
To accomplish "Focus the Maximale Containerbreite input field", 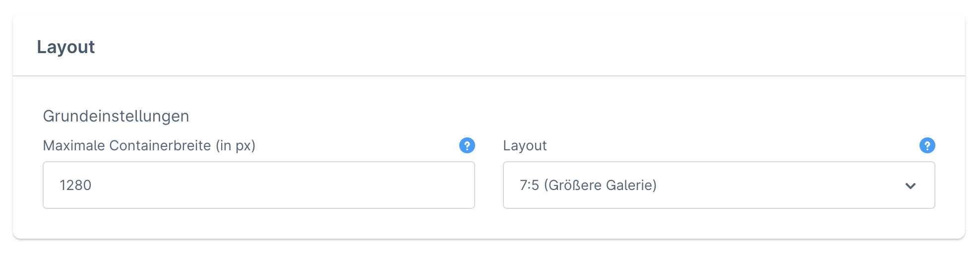I will point(258,185).
